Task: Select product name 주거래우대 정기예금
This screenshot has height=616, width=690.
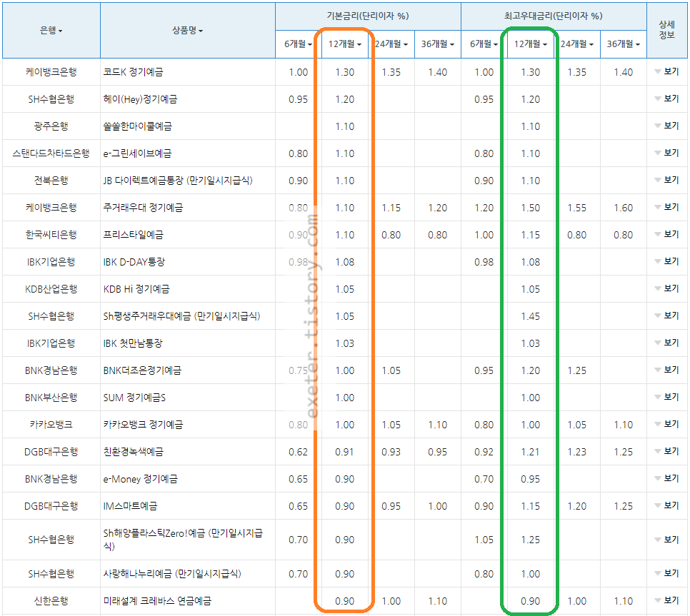Action: (143, 208)
